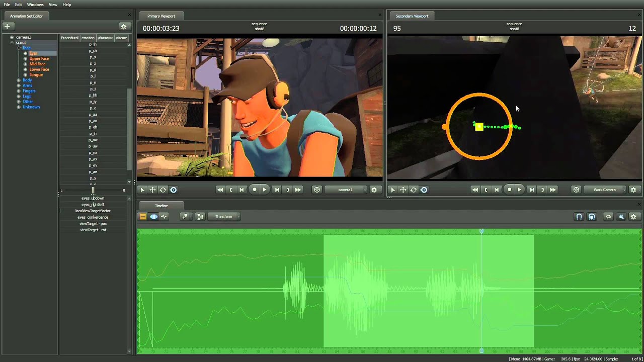Screen dimensions: 644x362
Task: Expand the Body group under scout
Action: point(19,80)
